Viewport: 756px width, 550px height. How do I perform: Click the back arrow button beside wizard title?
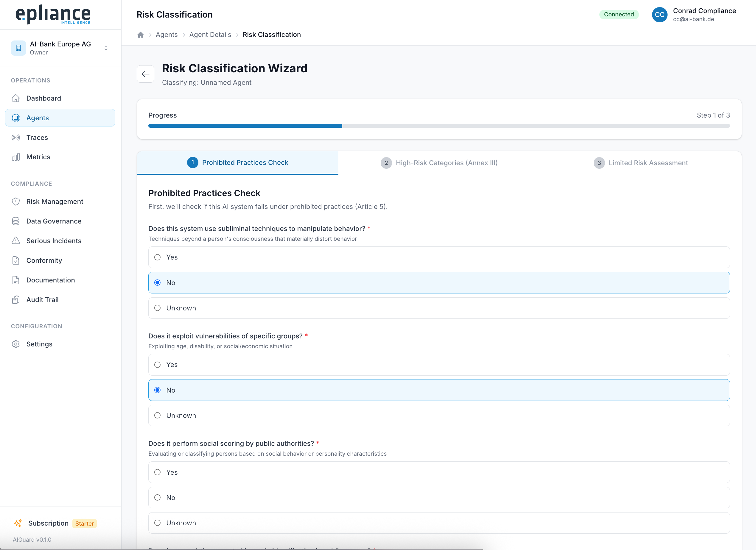tap(145, 74)
